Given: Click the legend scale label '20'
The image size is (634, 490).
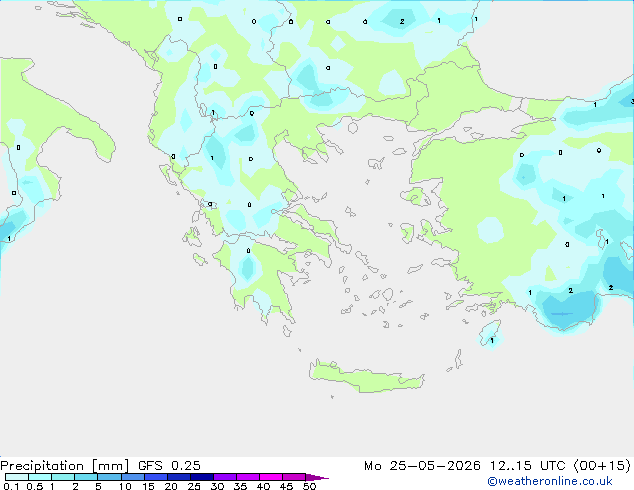Looking at the screenshot, I should (171, 486).
